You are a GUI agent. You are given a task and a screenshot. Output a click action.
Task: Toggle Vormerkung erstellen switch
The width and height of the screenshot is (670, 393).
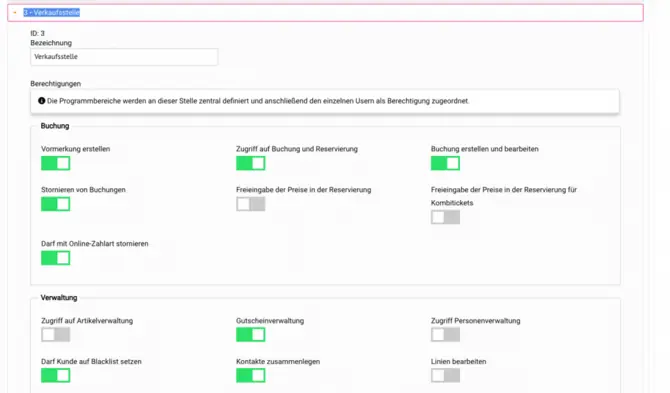[56, 163]
